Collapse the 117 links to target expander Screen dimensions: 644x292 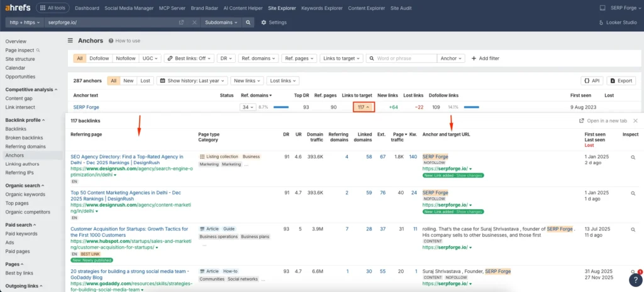coord(363,107)
